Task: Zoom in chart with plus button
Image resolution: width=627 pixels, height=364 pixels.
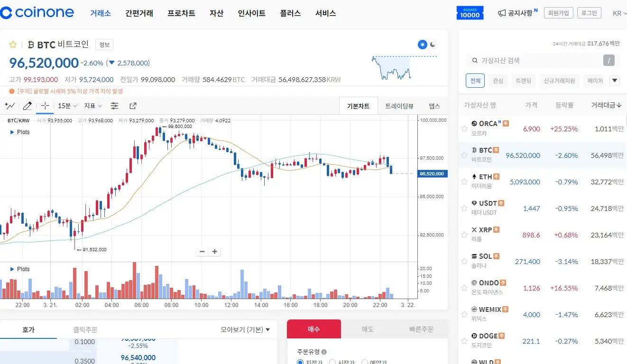Action: tap(214, 252)
